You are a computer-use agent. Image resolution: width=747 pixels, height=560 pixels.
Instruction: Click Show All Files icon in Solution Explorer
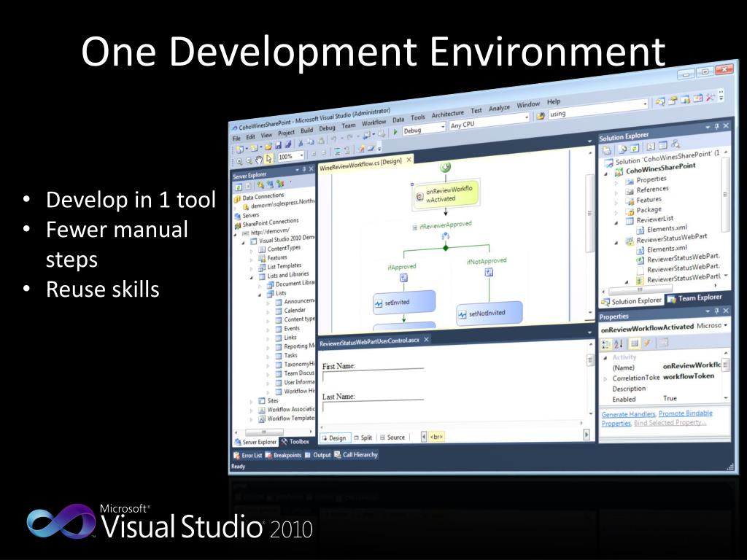pos(622,149)
